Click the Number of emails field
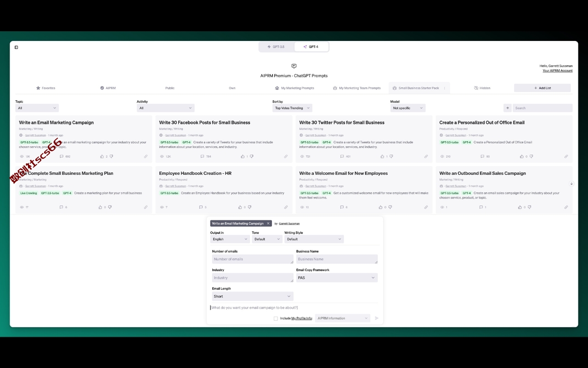The height and width of the screenshot is (368, 588). [253, 259]
